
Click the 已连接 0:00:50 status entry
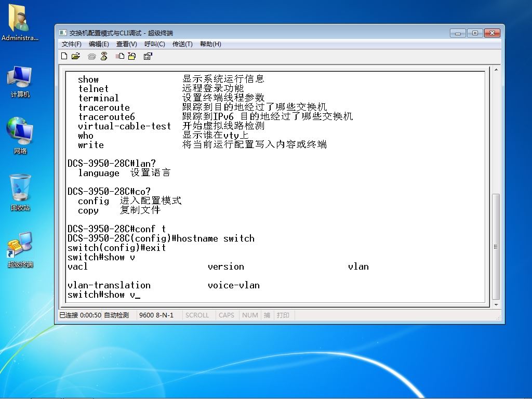tap(80, 315)
